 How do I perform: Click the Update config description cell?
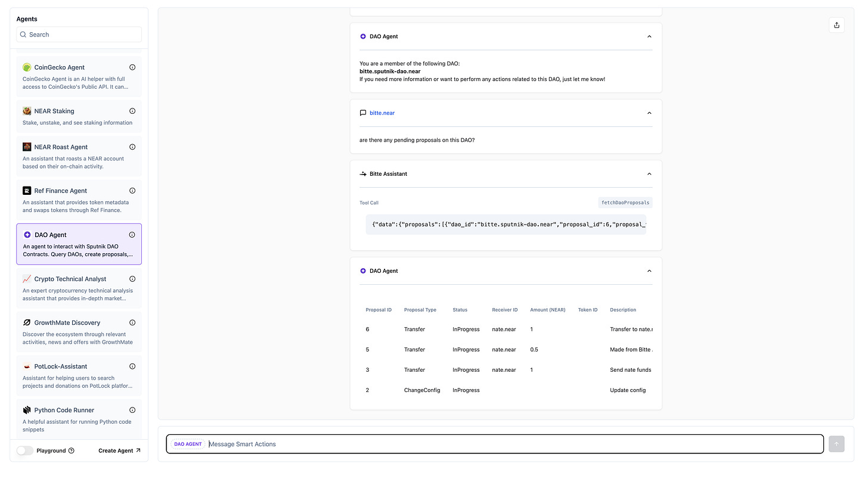[x=628, y=390]
